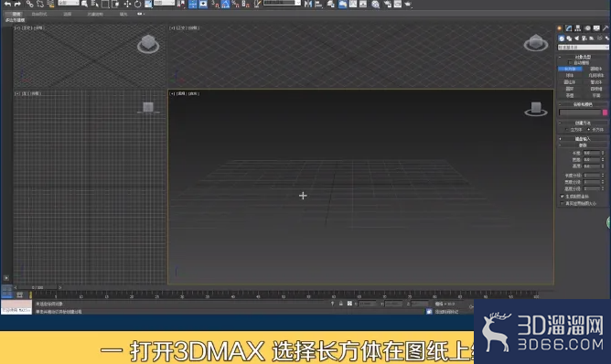Select the Bind to Space Warp tool
Viewport: 611px width, 364px height.
click(x=50, y=4)
